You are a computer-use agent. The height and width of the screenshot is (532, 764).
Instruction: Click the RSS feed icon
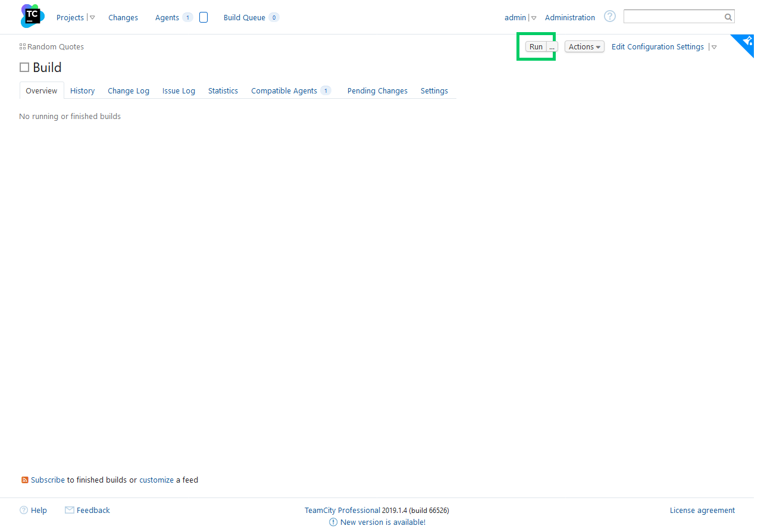point(25,480)
